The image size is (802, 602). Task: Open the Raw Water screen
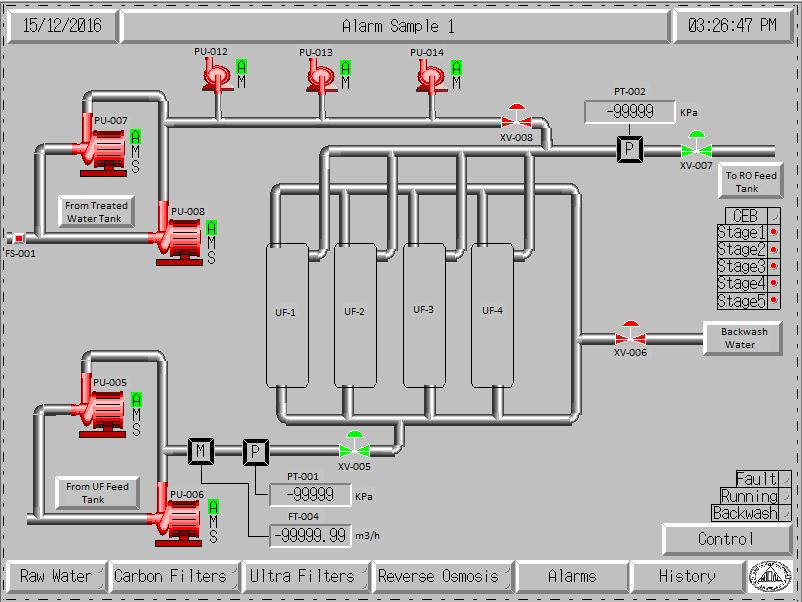tap(56, 576)
